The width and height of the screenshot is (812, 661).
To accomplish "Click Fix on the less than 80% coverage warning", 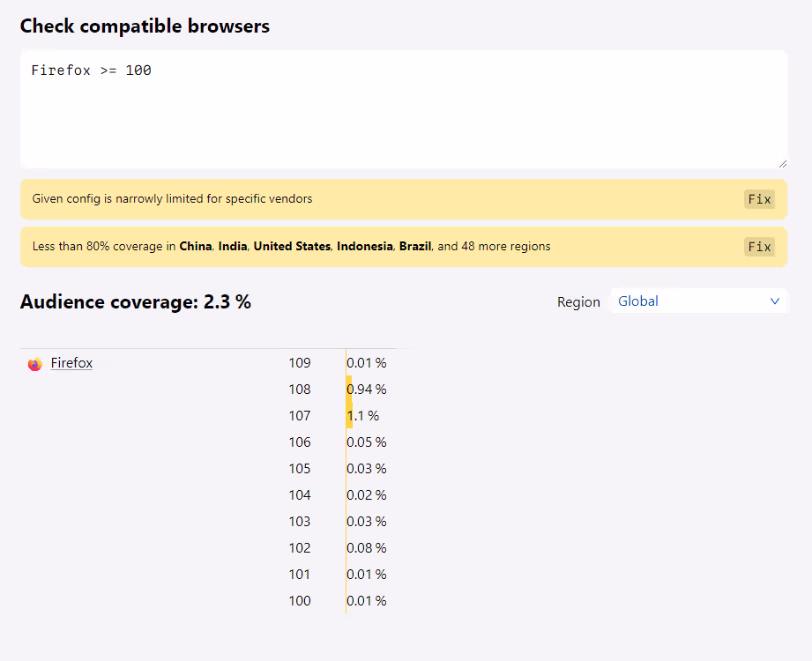I will tap(759, 247).
